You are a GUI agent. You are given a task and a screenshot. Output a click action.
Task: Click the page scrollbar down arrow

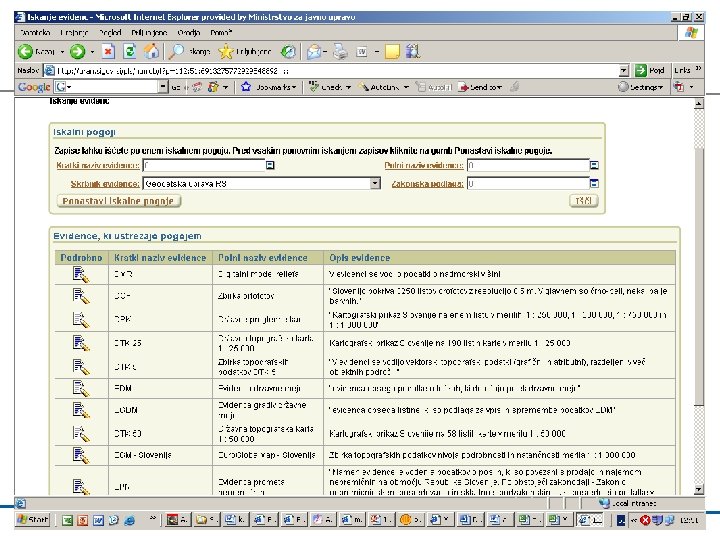(698, 489)
